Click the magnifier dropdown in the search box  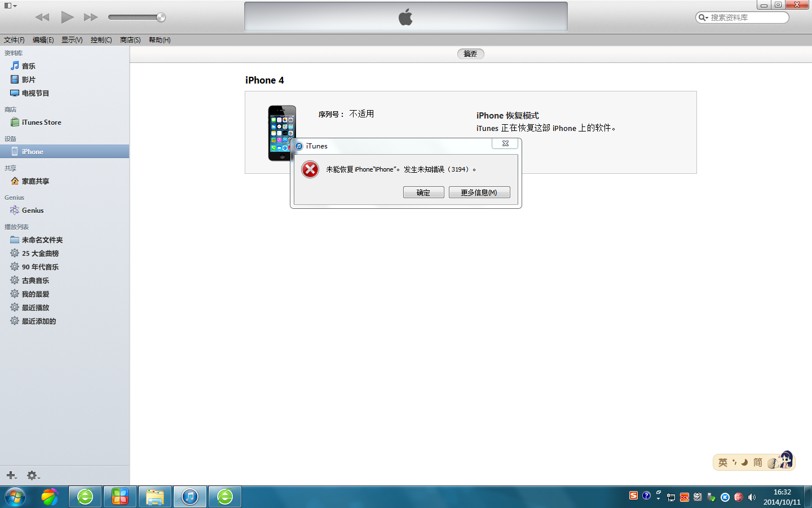[703, 17]
